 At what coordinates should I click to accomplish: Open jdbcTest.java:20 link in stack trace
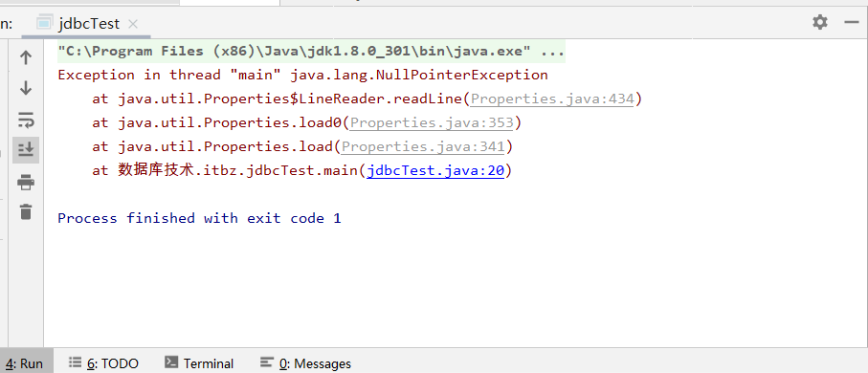(x=435, y=170)
